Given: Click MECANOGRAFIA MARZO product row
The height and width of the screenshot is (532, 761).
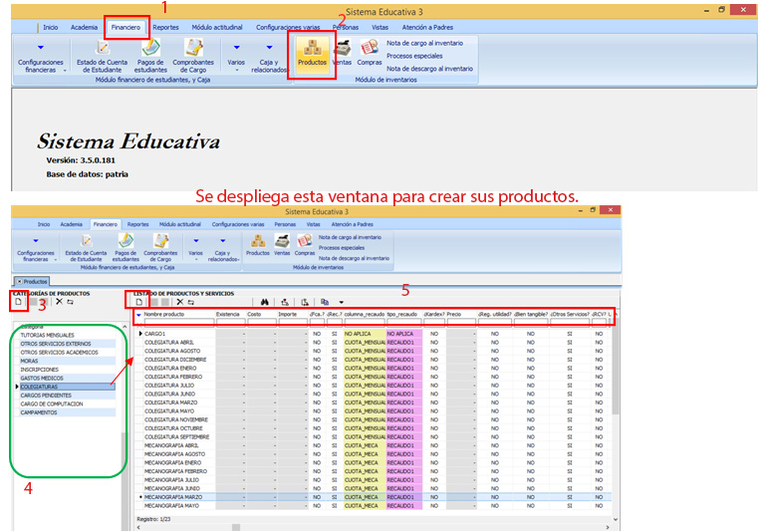Looking at the screenshot, I should [374, 497].
